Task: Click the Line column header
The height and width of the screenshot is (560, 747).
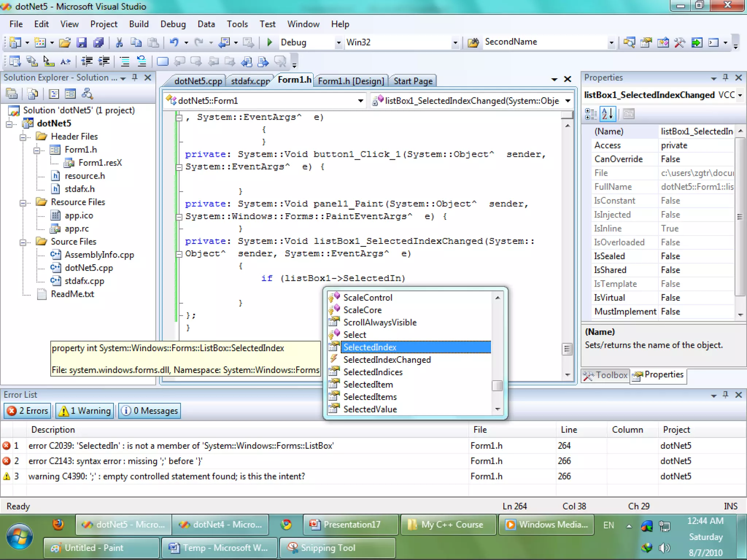Action: coord(581,430)
